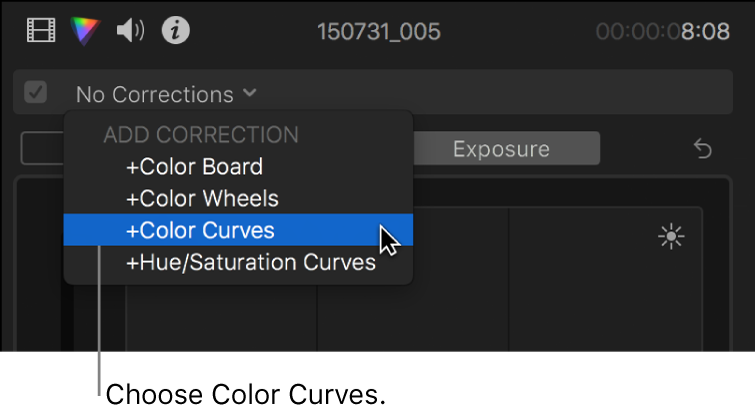Screen dimensions: 755x415
Task: Click the reset arrow beside Exposure
Action: point(703,149)
